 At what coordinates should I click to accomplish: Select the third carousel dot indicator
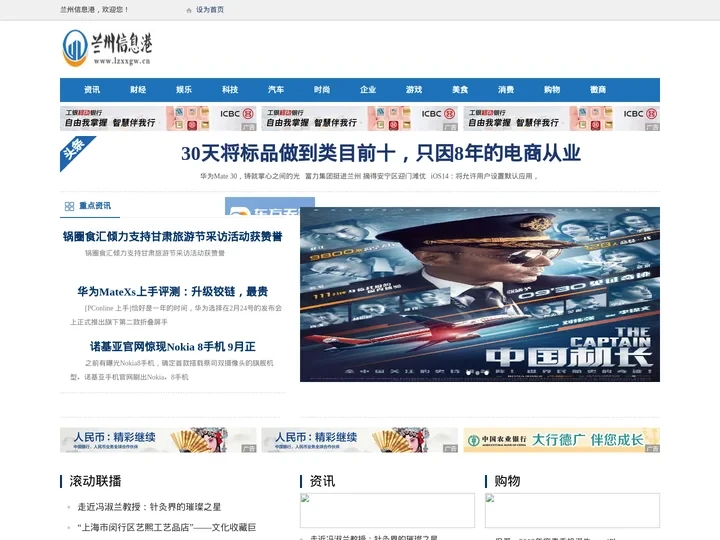(487, 373)
